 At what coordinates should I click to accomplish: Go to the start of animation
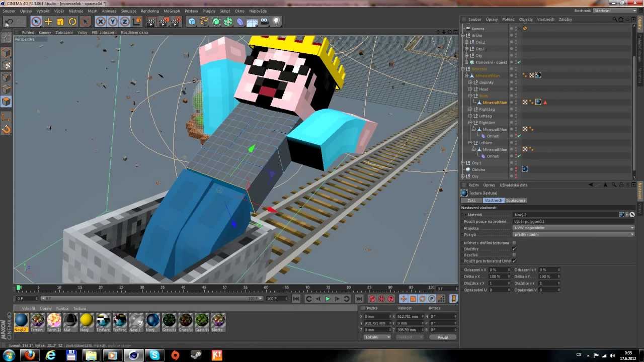(x=296, y=299)
